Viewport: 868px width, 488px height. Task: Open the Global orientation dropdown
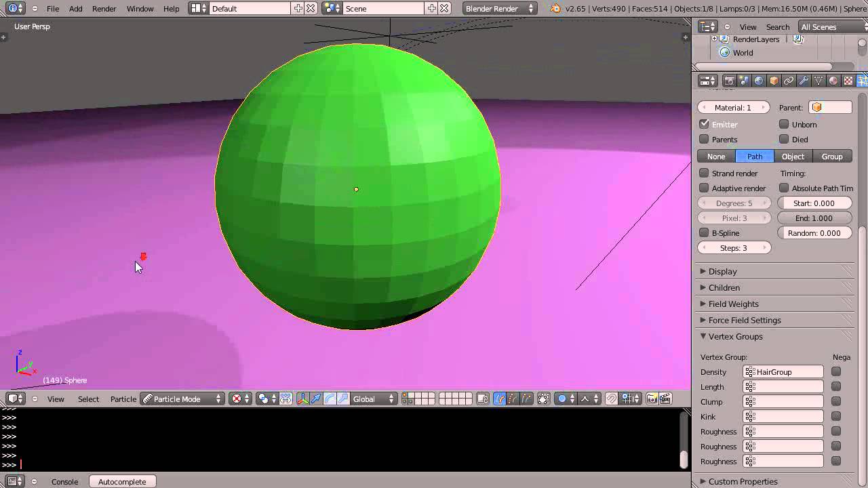(x=374, y=399)
